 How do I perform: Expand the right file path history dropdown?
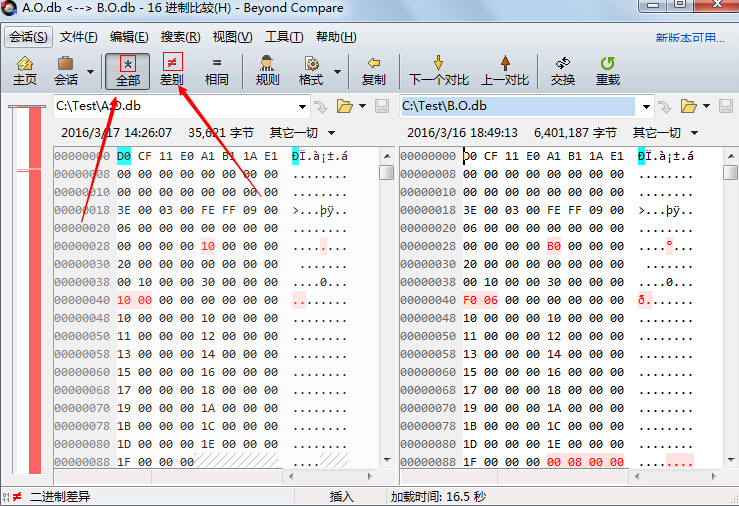pyautogui.click(x=647, y=106)
